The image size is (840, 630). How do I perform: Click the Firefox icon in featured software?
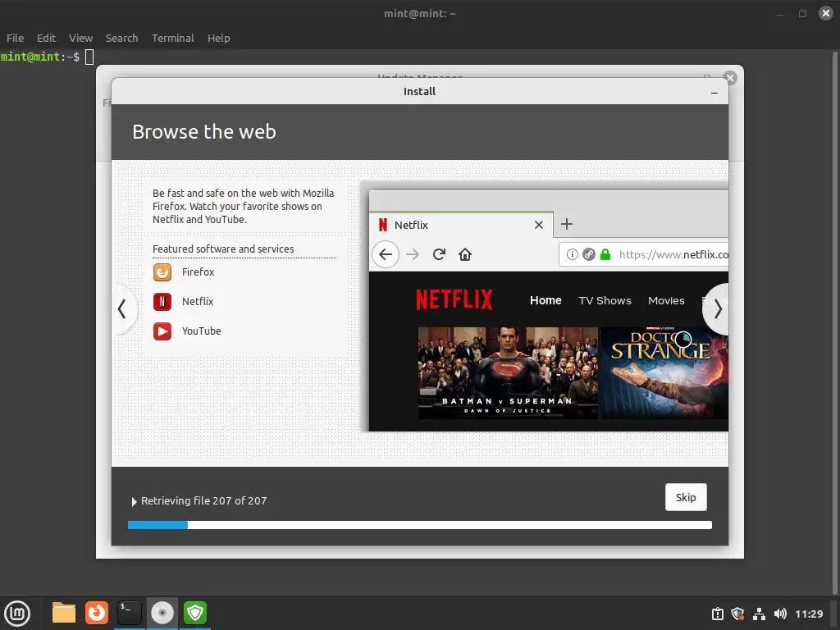pyautogui.click(x=162, y=272)
